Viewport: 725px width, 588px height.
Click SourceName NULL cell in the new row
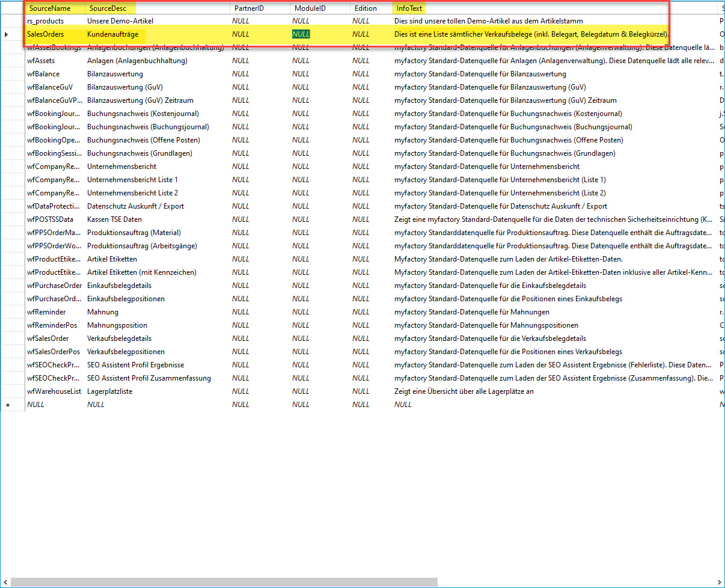point(36,405)
